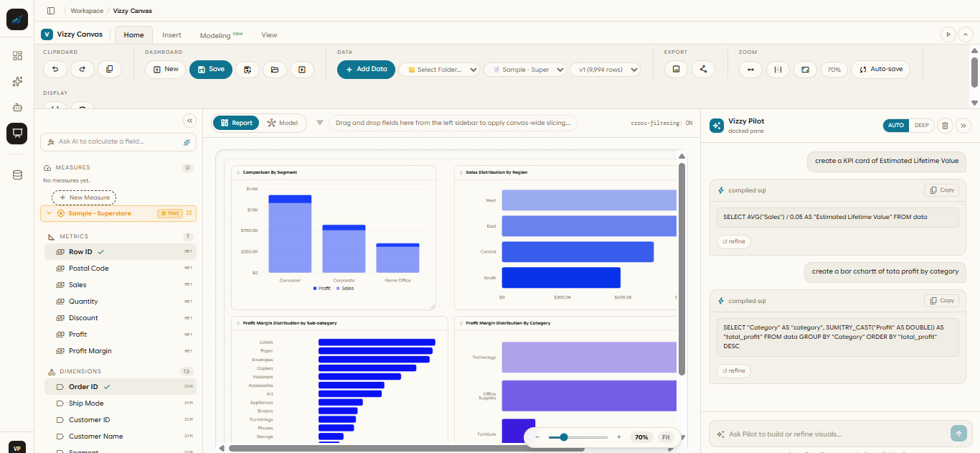Open the v1 (9,994 rows) version dropdown
Viewport: 980px width, 453px height.
click(606, 70)
